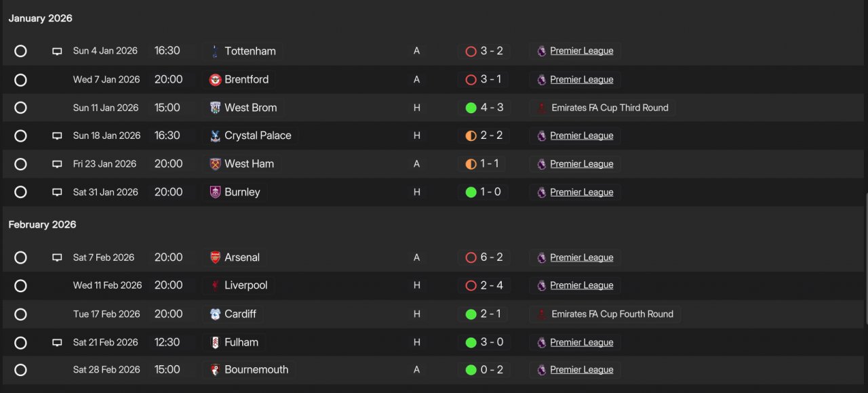
Task: Click the Brentford club badge icon
Action: click(x=215, y=79)
